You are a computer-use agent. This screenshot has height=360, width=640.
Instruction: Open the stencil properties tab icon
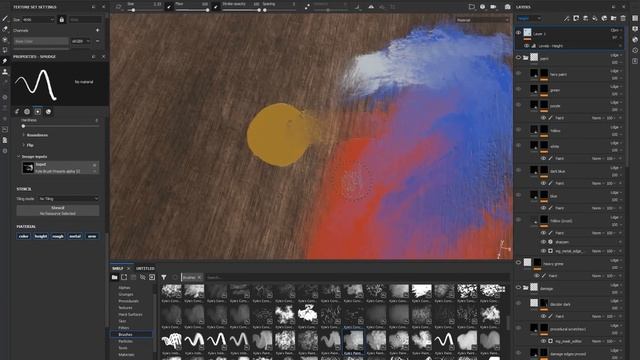(38, 111)
